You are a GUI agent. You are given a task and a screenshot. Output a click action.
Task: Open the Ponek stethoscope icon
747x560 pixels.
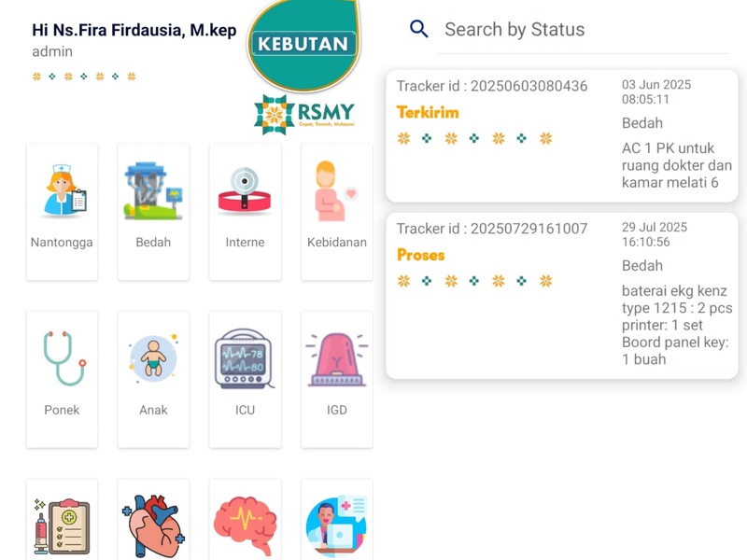(x=63, y=359)
